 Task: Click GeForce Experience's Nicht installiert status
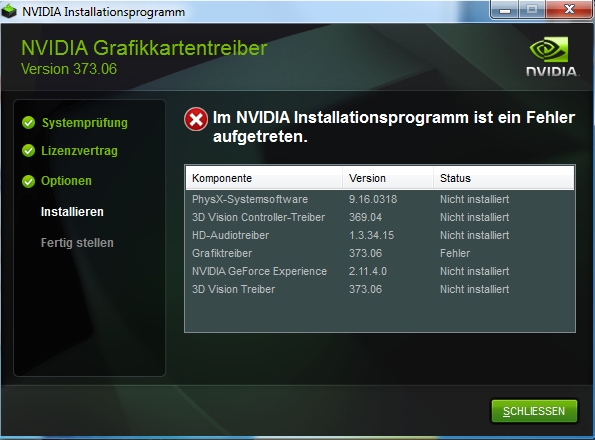point(474,271)
